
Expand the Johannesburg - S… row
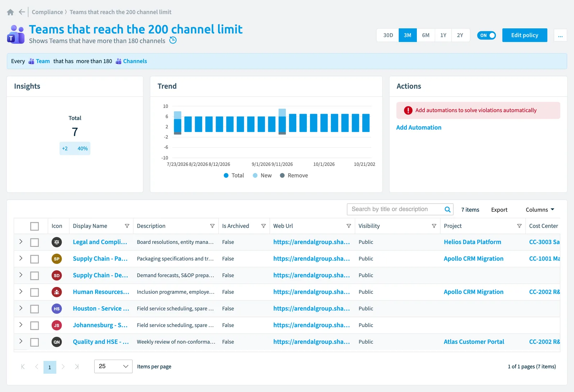(21, 325)
